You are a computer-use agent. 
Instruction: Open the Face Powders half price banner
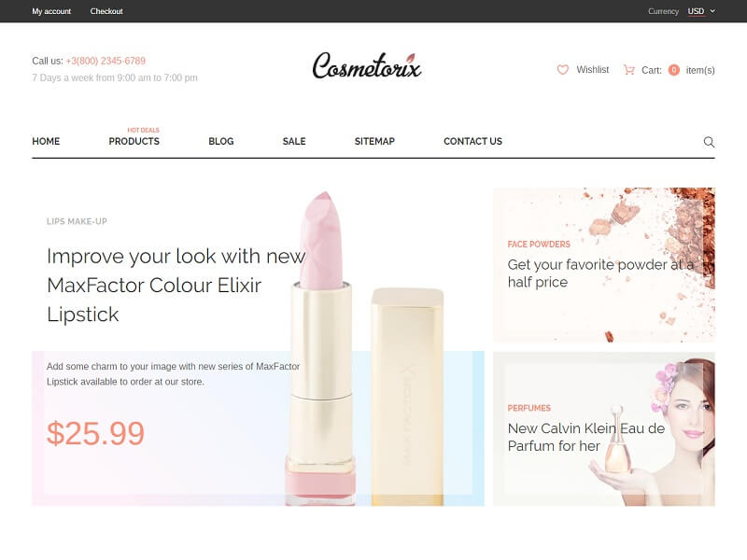pyautogui.click(x=603, y=265)
